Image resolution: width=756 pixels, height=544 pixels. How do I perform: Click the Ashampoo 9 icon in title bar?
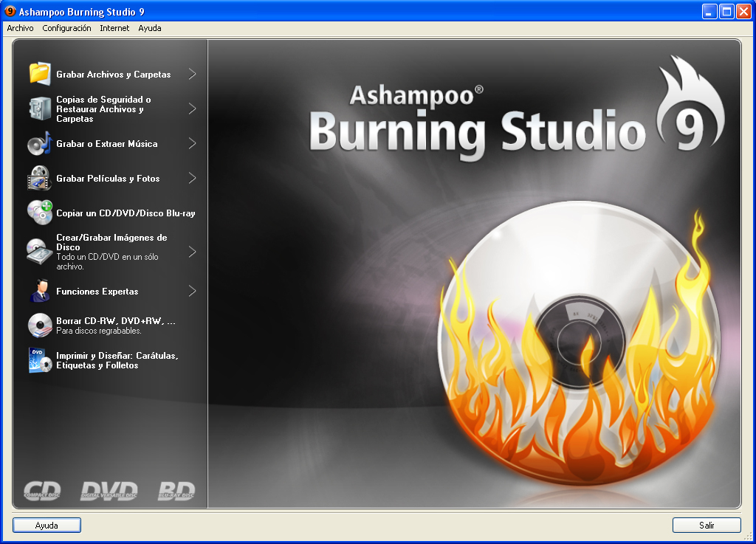pos(10,11)
